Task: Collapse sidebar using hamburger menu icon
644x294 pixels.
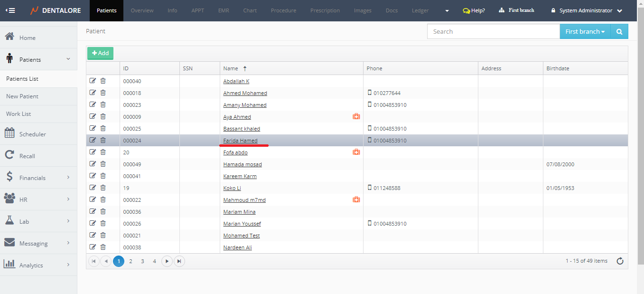Action: point(9,10)
